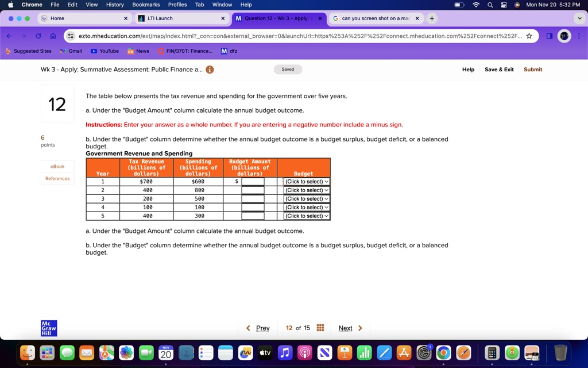Open the Music app from the Dock
This screenshot has height=368, width=588.
pyautogui.click(x=285, y=352)
